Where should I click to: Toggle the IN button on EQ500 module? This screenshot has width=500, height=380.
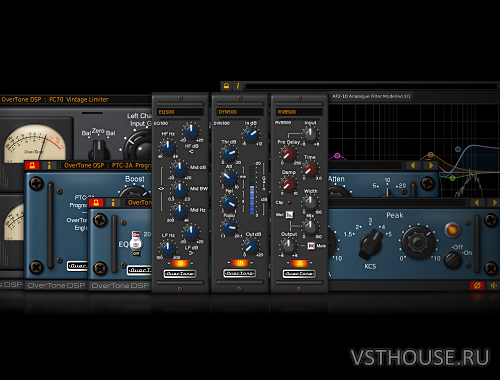[x=180, y=263]
